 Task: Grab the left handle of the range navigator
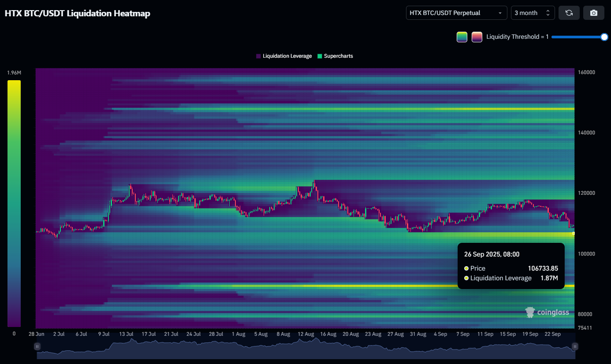[x=37, y=347]
